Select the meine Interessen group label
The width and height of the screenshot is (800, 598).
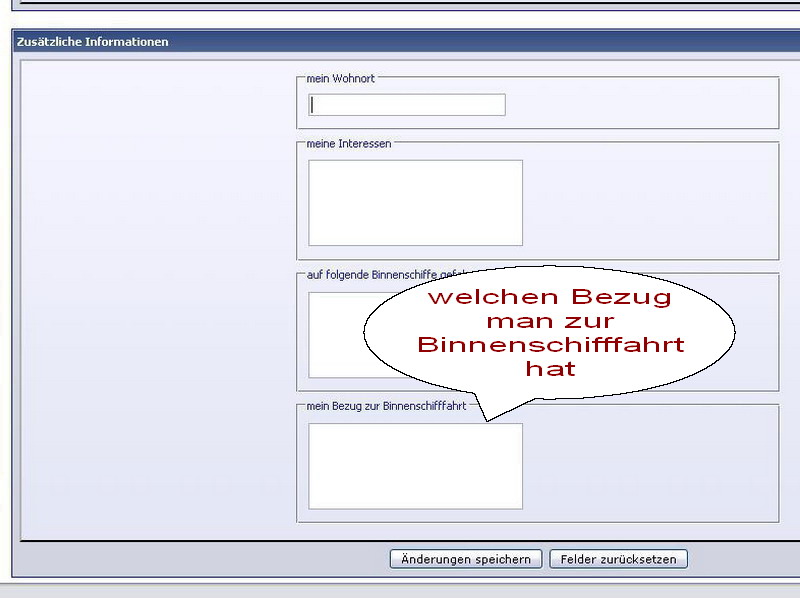point(348,143)
